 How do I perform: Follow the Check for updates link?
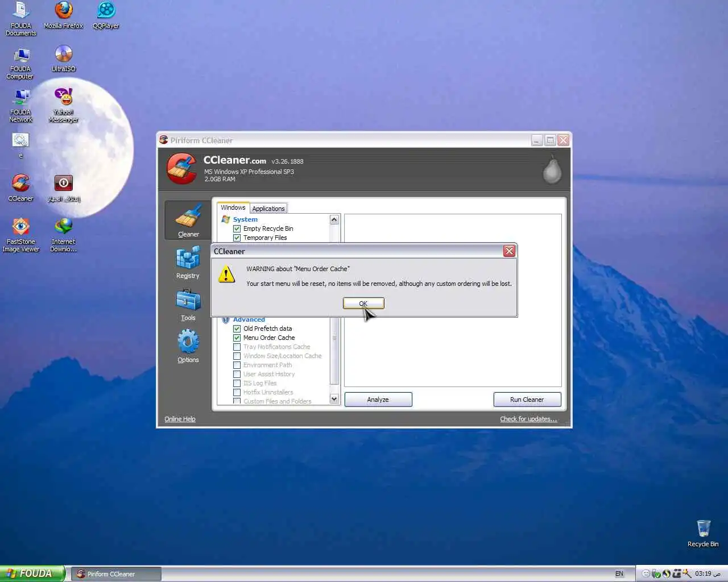coord(528,419)
